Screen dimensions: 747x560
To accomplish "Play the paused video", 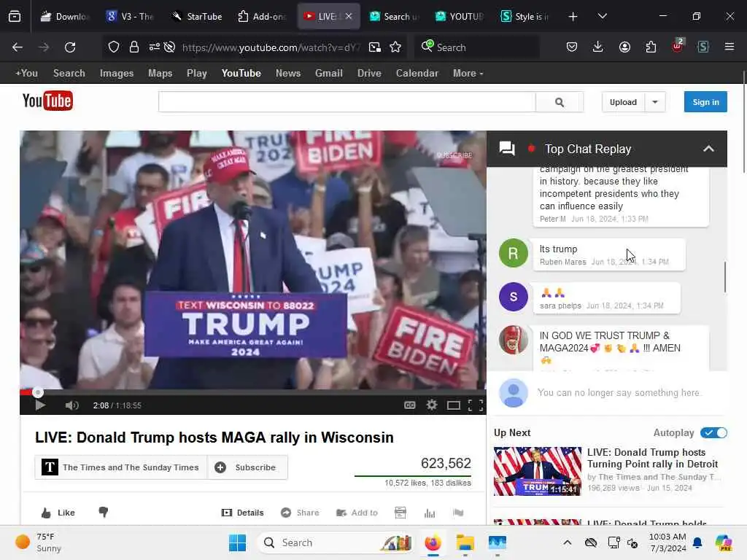I will point(40,405).
